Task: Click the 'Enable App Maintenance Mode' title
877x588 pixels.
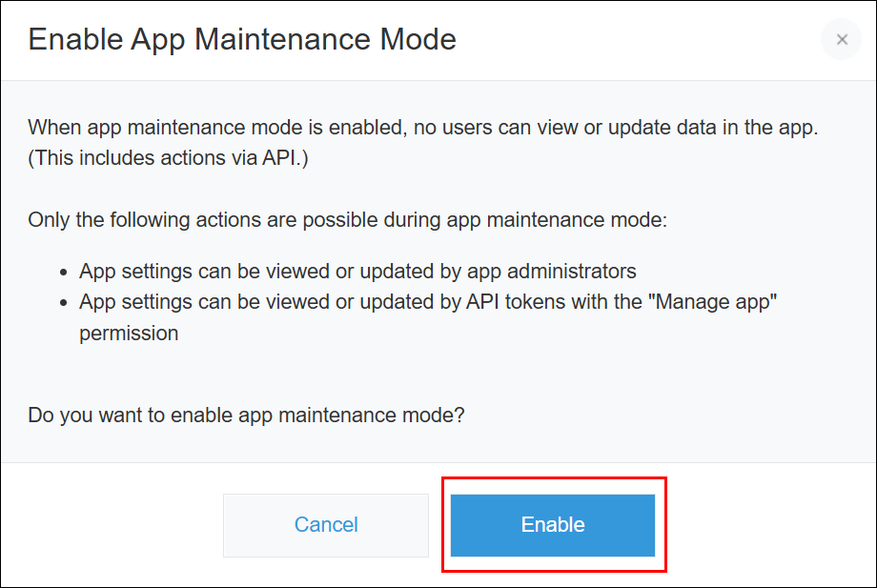Action: click(x=242, y=40)
